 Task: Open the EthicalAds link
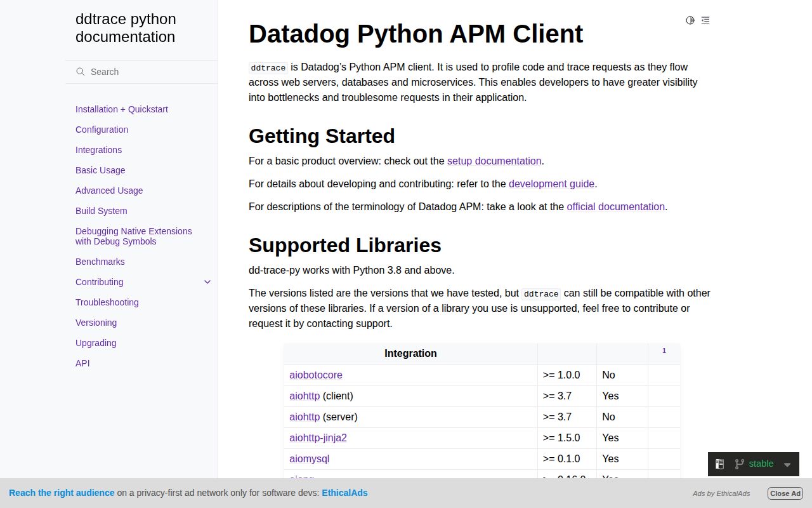tap(344, 493)
